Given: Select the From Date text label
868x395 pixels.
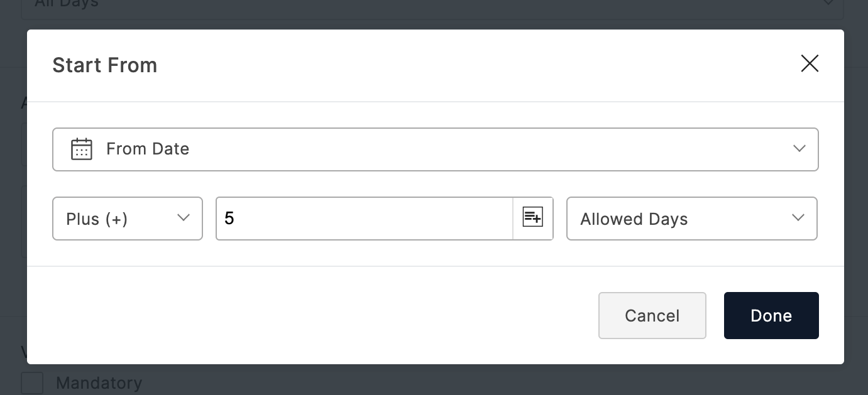Looking at the screenshot, I should [x=148, y=149].
